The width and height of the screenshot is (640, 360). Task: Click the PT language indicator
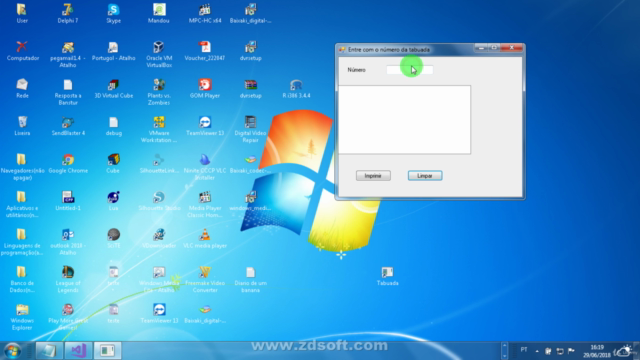[524, 350]
